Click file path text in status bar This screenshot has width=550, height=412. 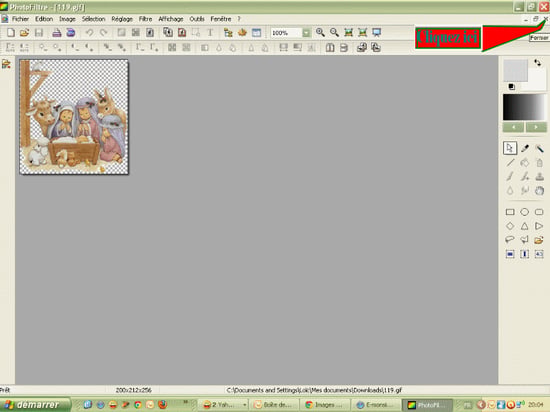click(314, 390)
